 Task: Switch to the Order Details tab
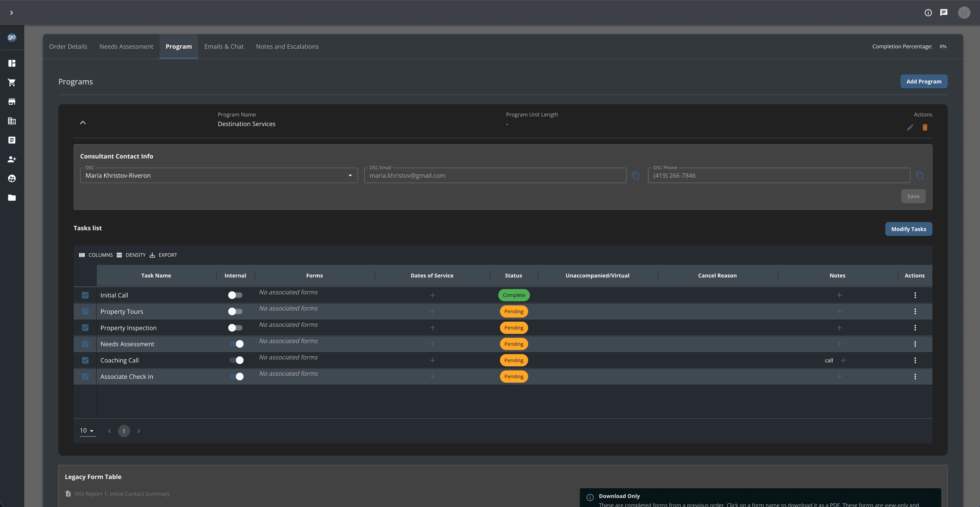point(68,46)
